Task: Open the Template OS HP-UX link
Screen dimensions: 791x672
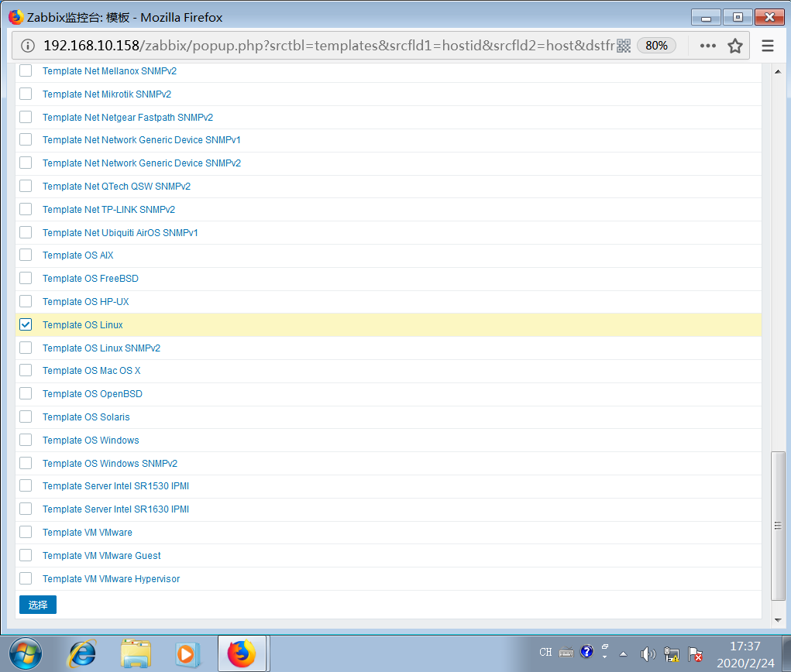Action: (86, 301)
